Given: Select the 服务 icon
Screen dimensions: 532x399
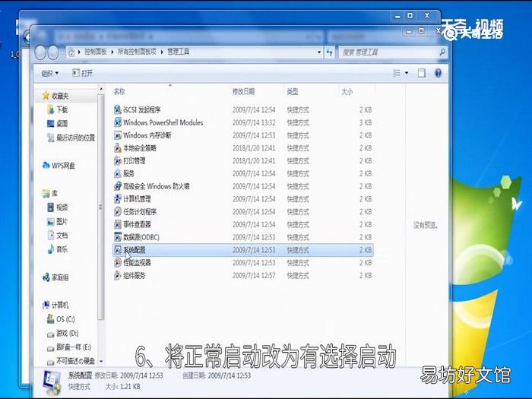Looking at the screenshot, I should tap(117, 173).
